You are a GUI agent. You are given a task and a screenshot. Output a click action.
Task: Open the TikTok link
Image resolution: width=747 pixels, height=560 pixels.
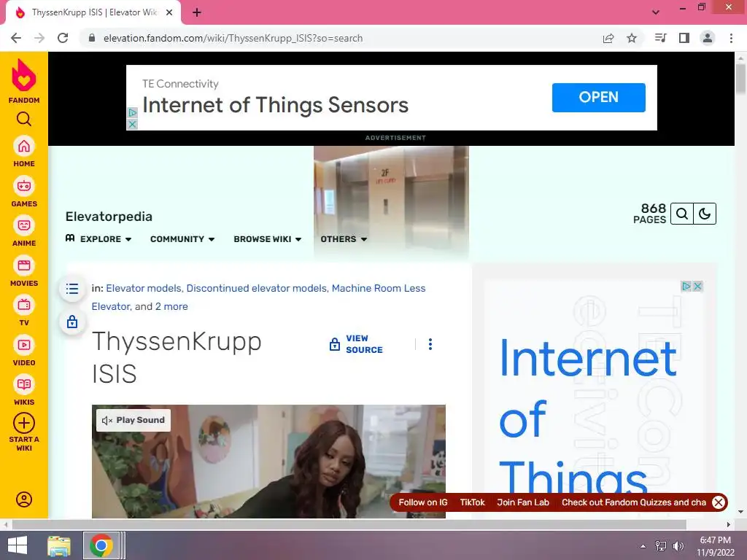tap(472, 502)
